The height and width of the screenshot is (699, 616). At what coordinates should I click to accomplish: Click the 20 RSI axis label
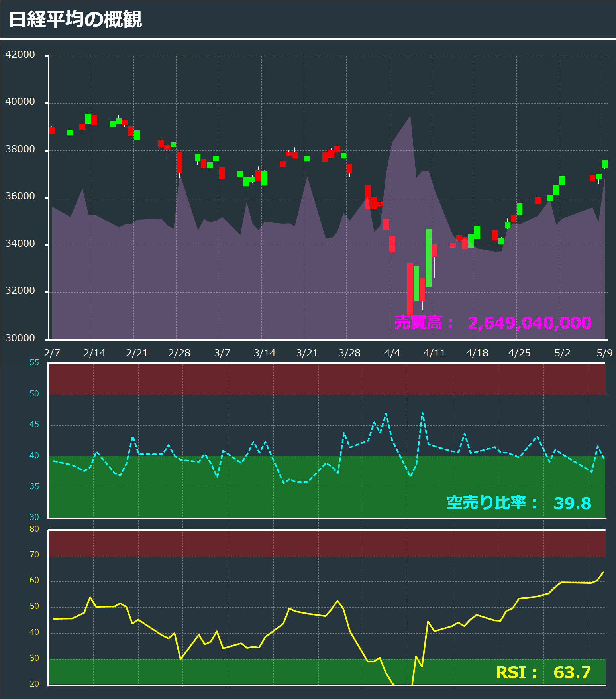[x=34, y=684]
